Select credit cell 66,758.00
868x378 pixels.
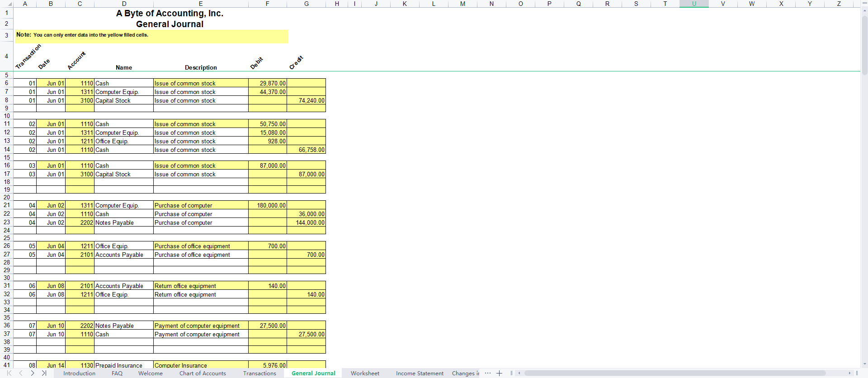(306, 150)
